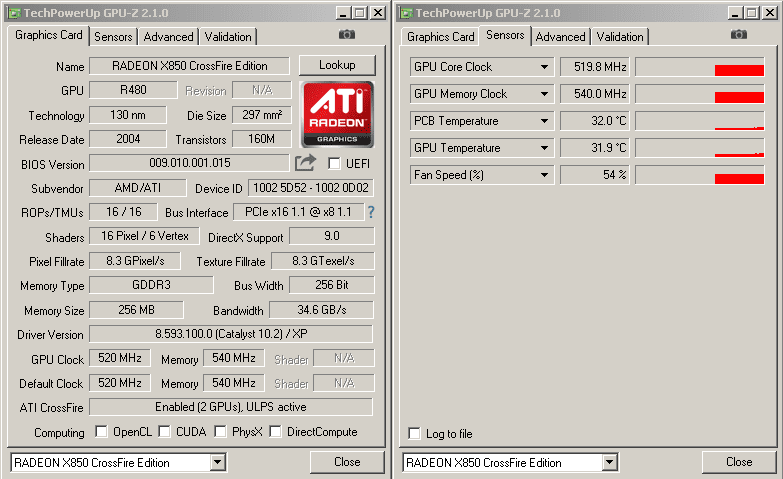Open the GPU Core Clock sensor dropdown
This screenshot has height=479, width=783.
tap(544, 67)
